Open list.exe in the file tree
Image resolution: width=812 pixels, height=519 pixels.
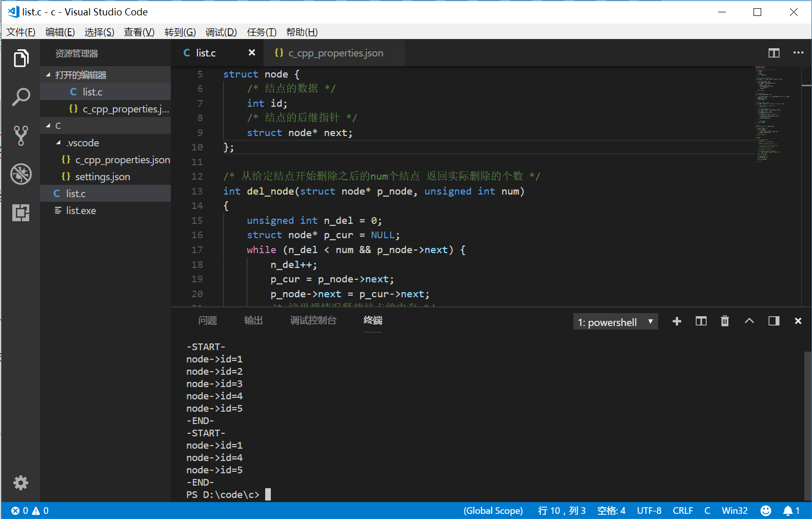(x=81, y=210)
